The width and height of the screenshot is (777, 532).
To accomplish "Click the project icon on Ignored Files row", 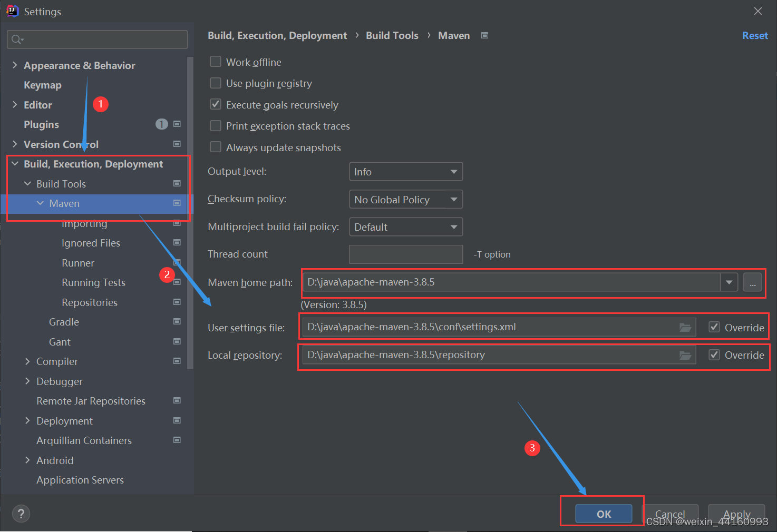I will (177, 242).
